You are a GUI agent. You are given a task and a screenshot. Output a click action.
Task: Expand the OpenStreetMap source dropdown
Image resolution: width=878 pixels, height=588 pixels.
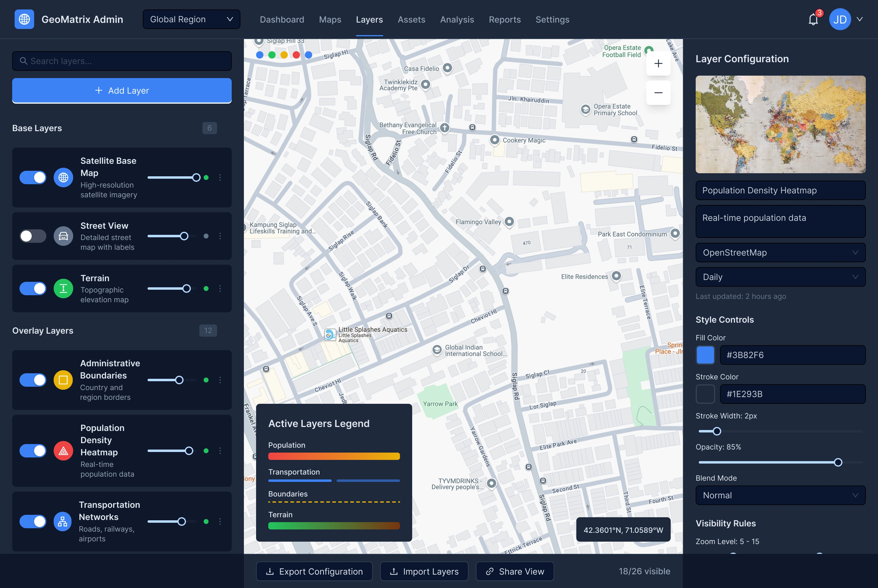(780, 253)
